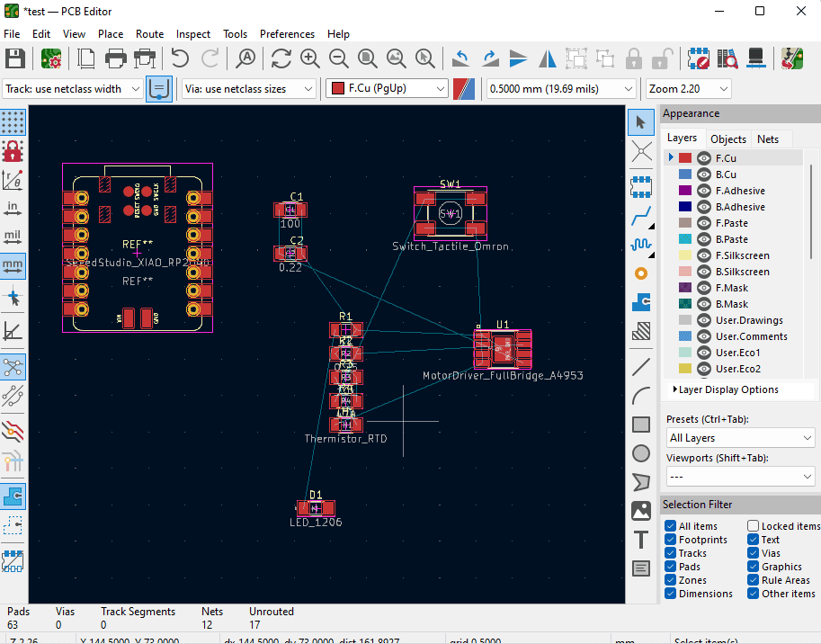This screenshot has width=821, height=644.
Task: Zoom in on the board
Action: click(x=310, y=58)
